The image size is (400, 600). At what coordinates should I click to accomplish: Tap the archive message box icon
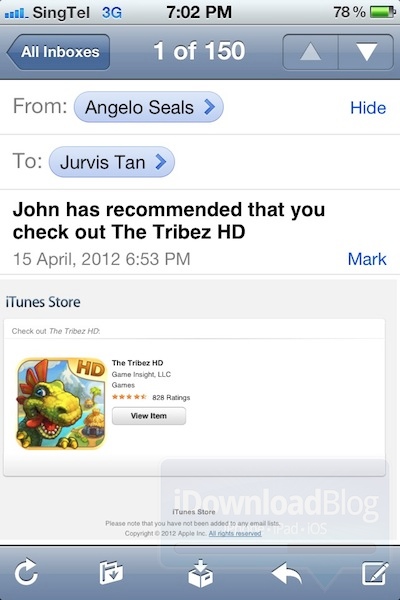200,573
